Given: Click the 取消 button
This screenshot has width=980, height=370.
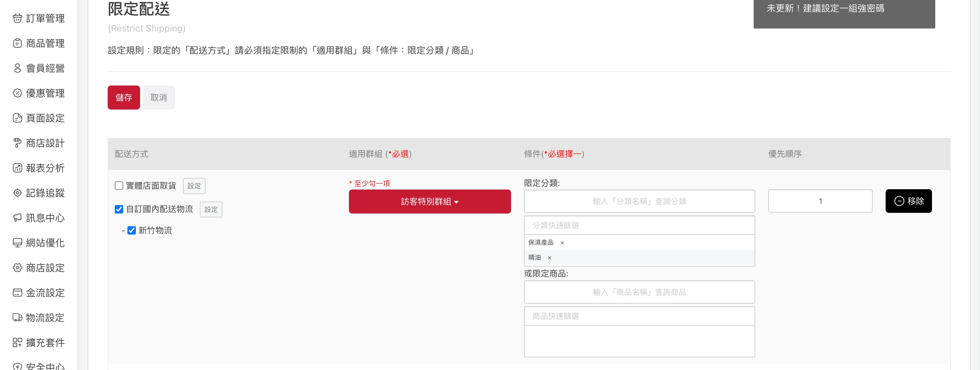Looking at the screenshot, I should point(159,98).
